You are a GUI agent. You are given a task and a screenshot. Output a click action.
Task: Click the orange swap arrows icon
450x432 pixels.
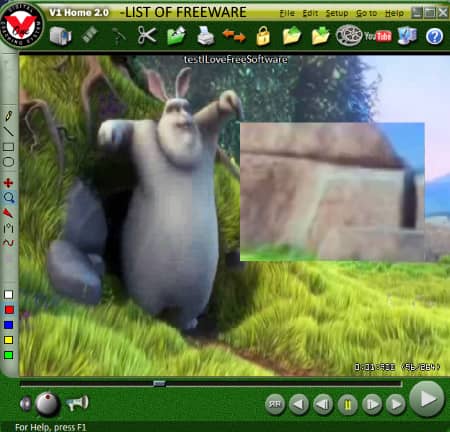[234, 36]
